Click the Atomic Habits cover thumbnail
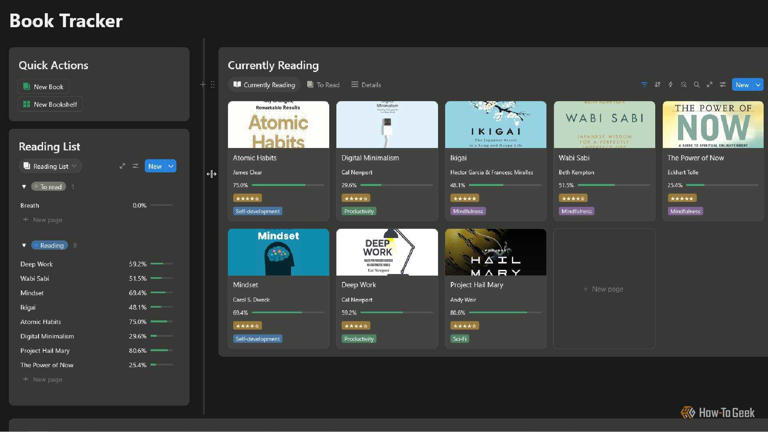 (278, 124)
